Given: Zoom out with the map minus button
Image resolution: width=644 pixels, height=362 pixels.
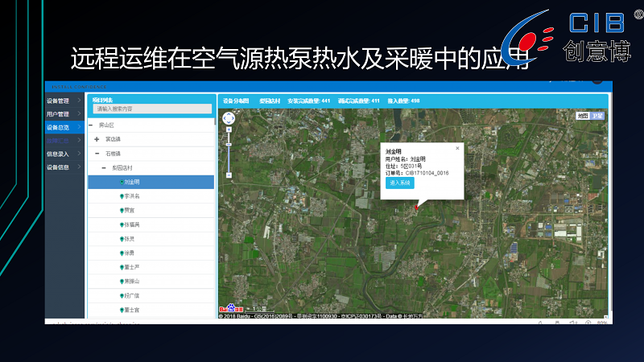Looking at the screenshot, I should [x=229, y=175].
